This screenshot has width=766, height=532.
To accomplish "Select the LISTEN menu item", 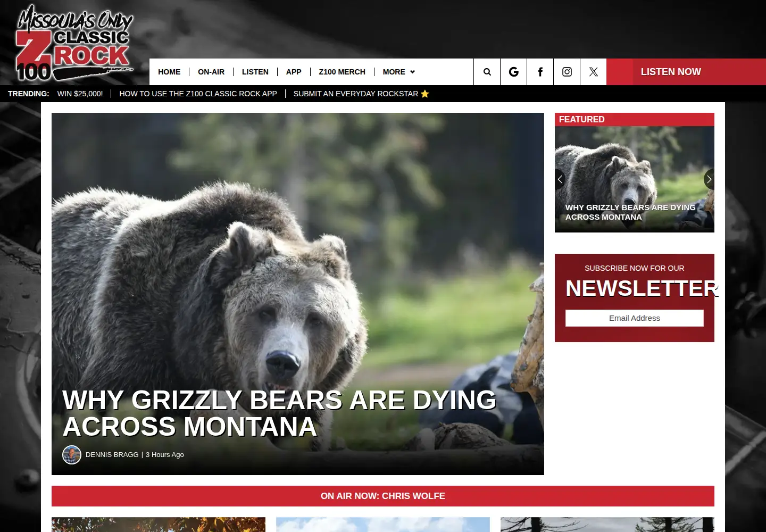I will click(255, 72).
